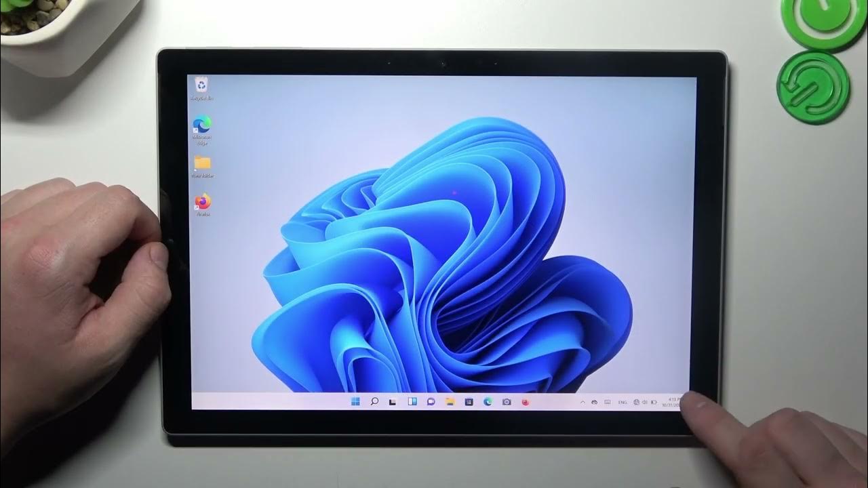Open the Recycle Bin desktop icon

tap(202, 86)
